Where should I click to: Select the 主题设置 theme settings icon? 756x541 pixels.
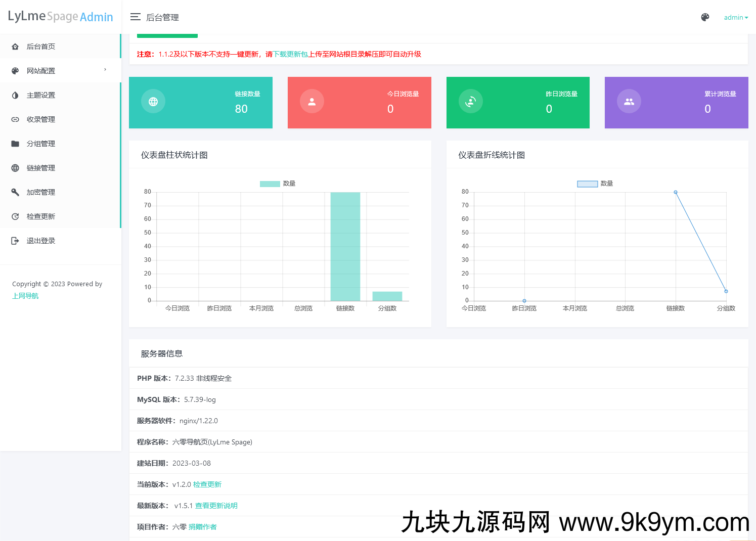(15, 95)
